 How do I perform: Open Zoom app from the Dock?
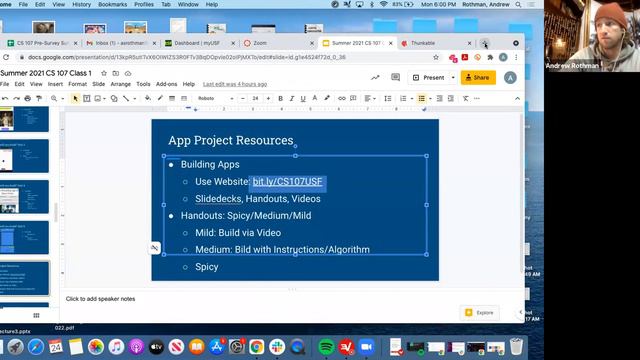click(x=367, y=347)
